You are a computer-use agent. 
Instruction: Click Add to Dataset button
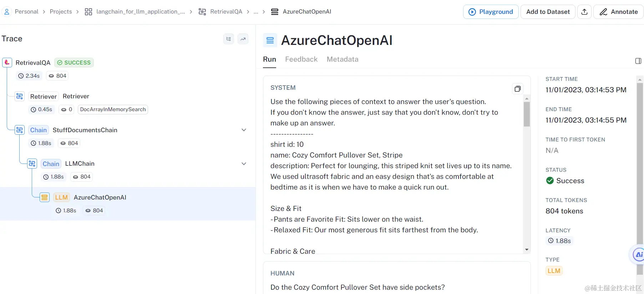(x=548, y=12)
